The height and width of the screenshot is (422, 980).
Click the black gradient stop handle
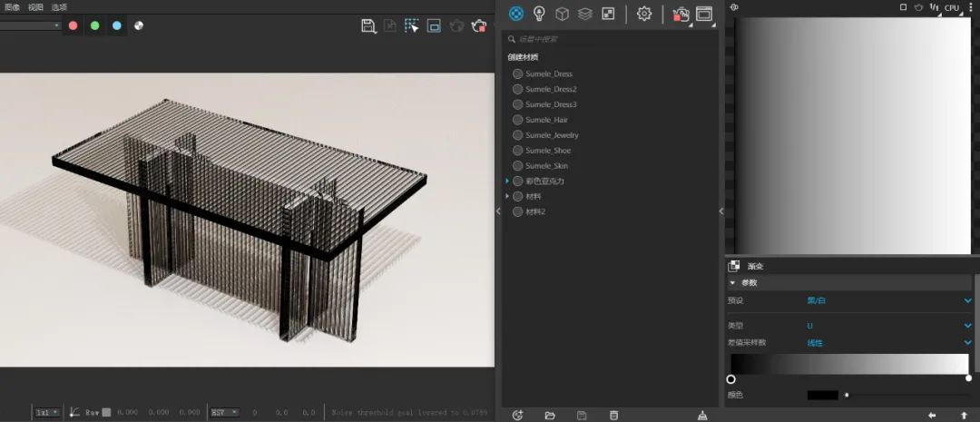730,378
